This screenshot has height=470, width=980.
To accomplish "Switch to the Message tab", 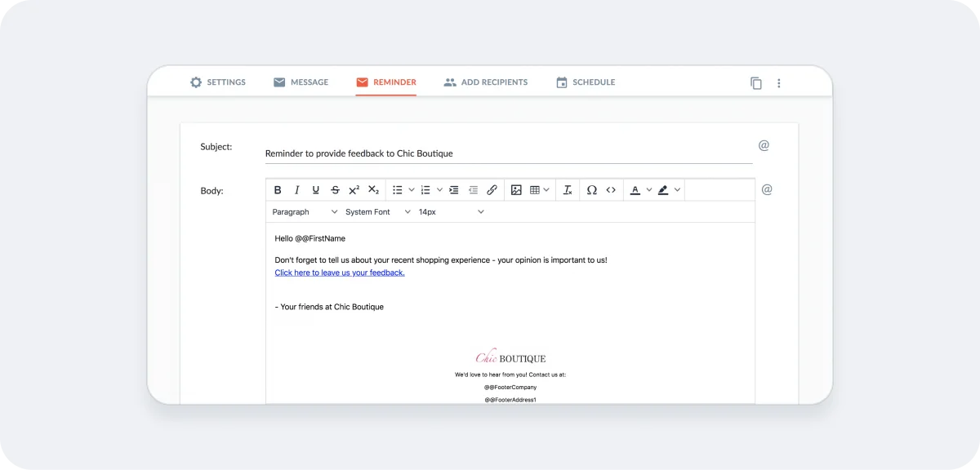I will pos(301,82).
